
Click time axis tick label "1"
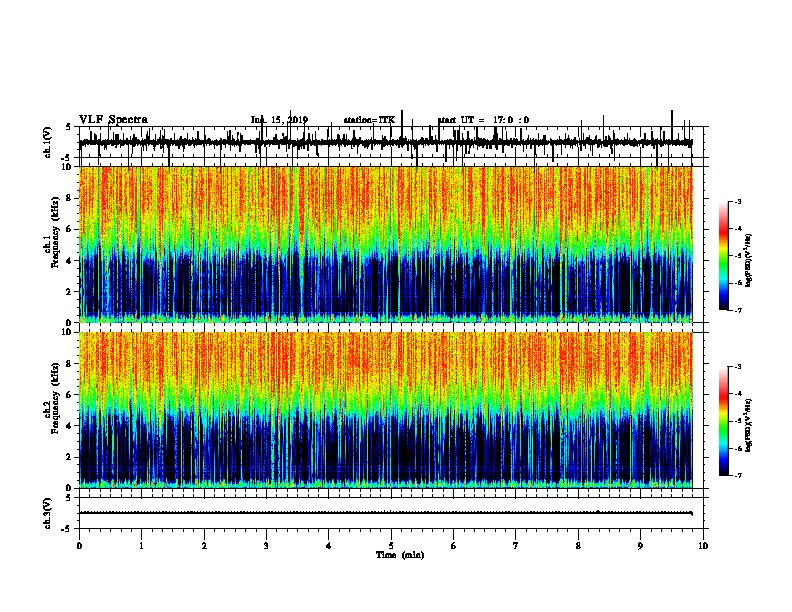(141, 546)
